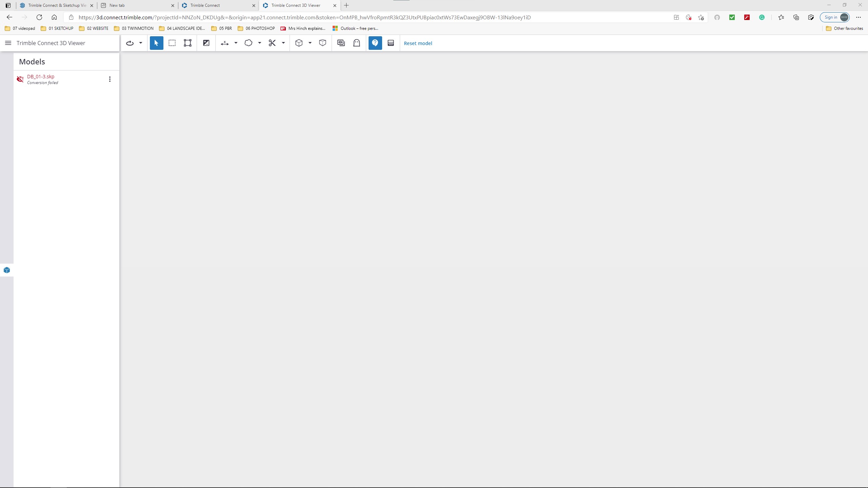
Task: Expand the clip plane dropdown arrow
Action: tap(283, 43)
